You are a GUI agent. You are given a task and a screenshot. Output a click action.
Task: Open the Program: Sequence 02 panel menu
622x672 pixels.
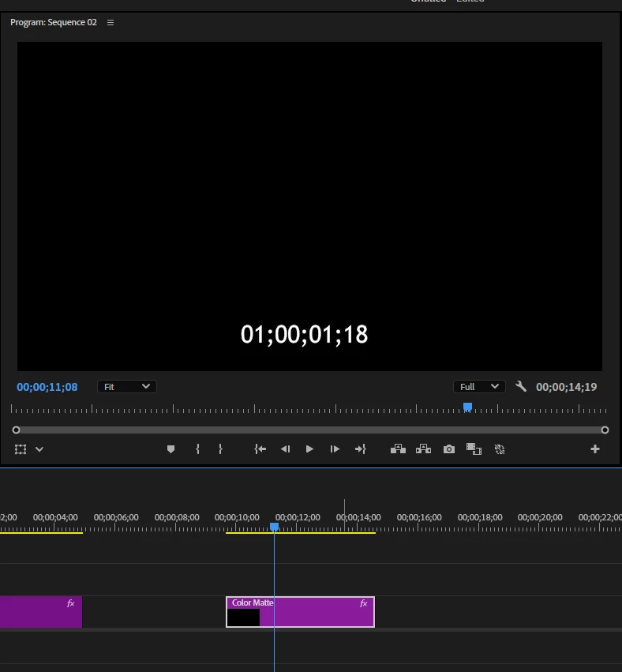click(110, 22)
